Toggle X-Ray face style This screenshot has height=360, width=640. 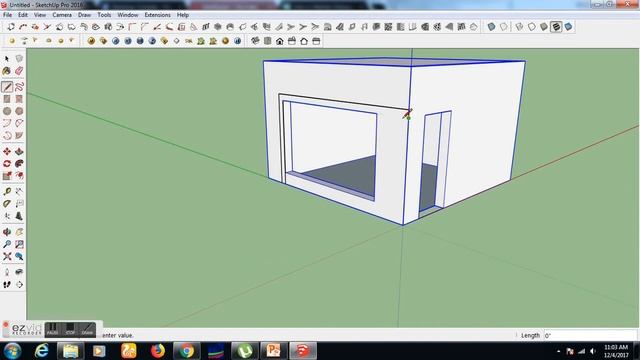(x=491, y=27)
